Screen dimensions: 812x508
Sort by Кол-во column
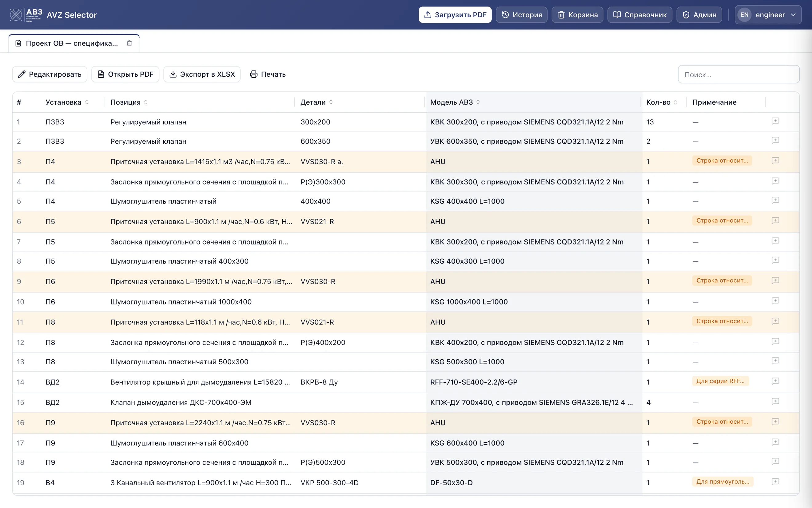(675, 102)
